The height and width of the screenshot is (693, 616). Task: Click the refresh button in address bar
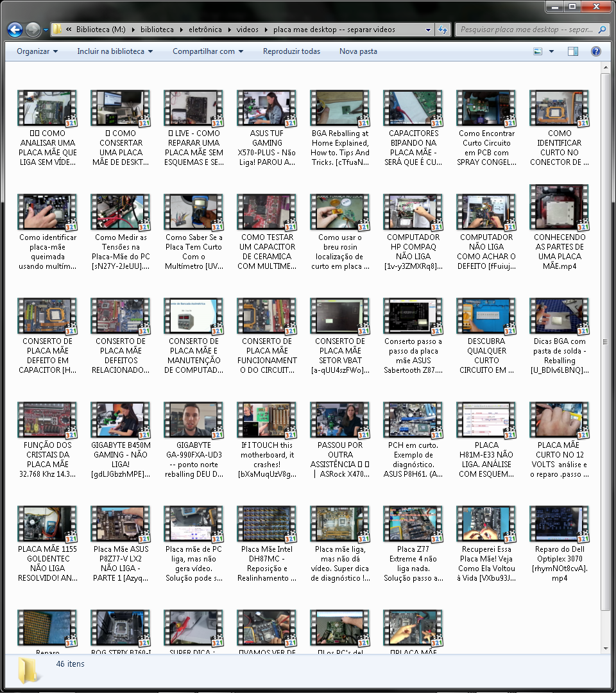pyautogui.click(x=442, y=30)
